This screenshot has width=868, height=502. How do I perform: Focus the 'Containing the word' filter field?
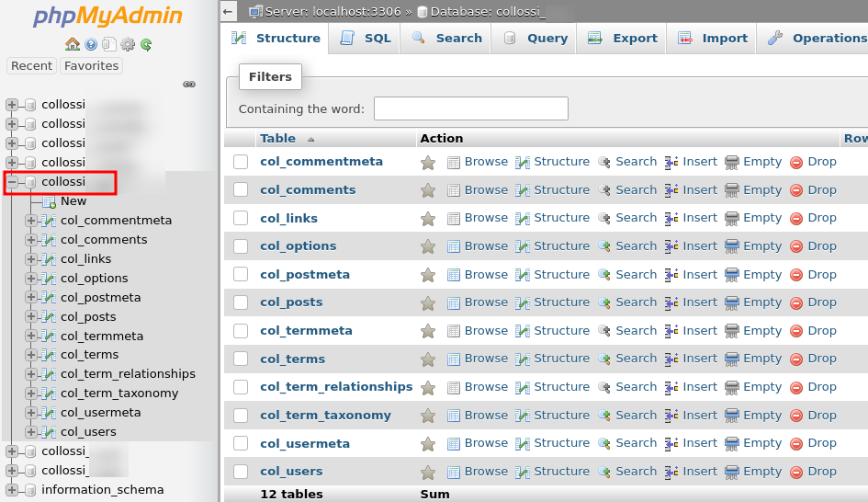(470, 108)
